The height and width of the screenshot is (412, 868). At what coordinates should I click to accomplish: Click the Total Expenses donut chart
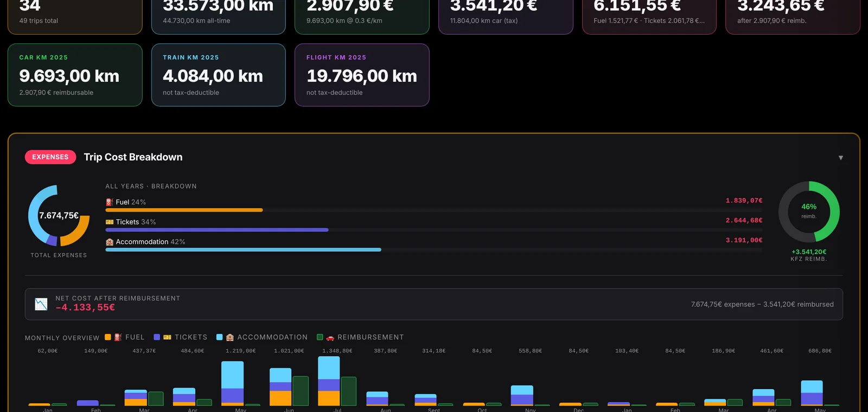point(59,216)
